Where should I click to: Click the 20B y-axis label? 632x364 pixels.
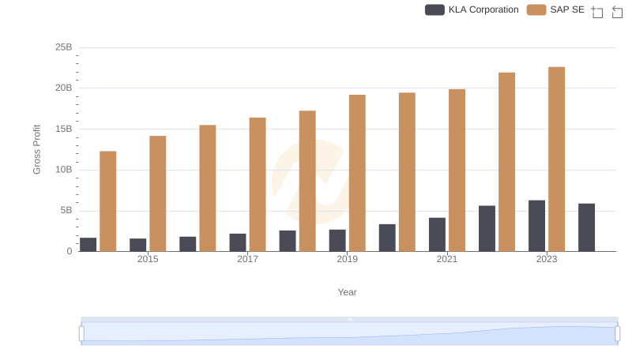click(64, 88)
